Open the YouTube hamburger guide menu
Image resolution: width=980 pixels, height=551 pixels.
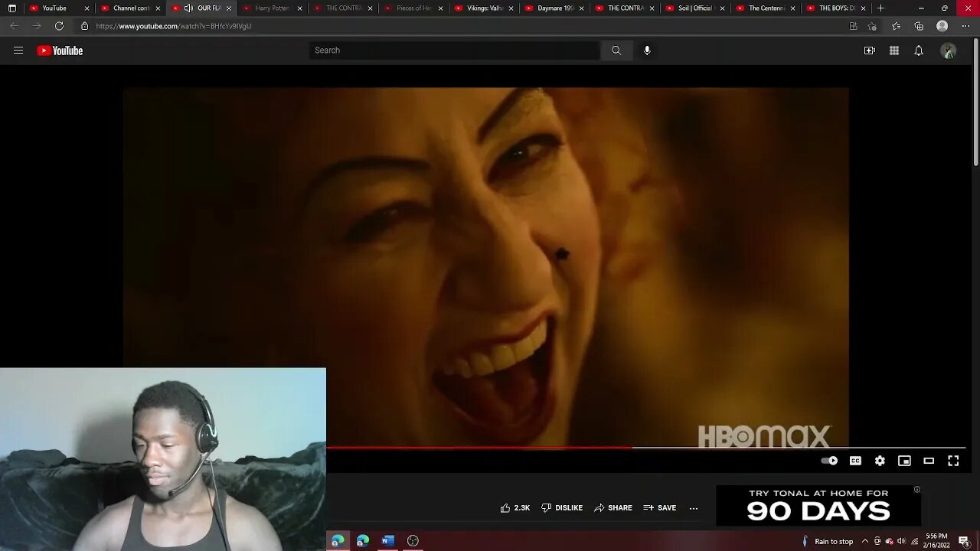(x=18, y=51)
